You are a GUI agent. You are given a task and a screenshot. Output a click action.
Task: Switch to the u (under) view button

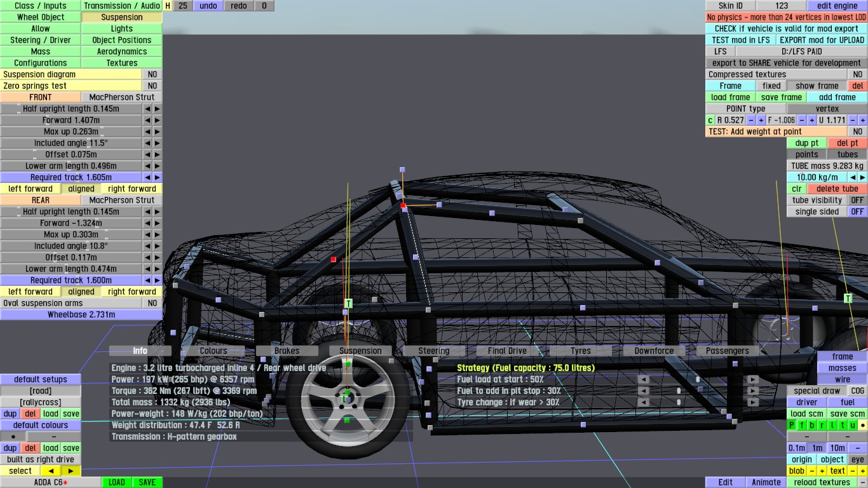(x=853, y=425)
